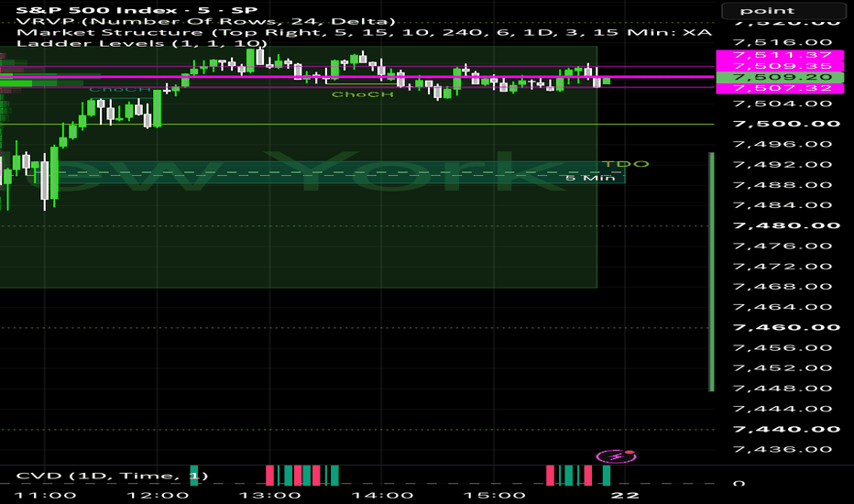
Task: Click the 7,452.00 price axis label
Action: (x=783, y=368)
